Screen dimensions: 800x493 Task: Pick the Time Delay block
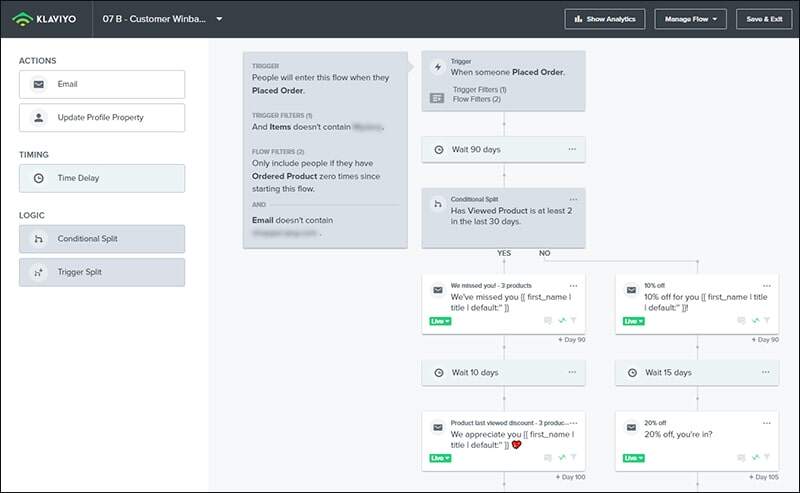[101, 178]
